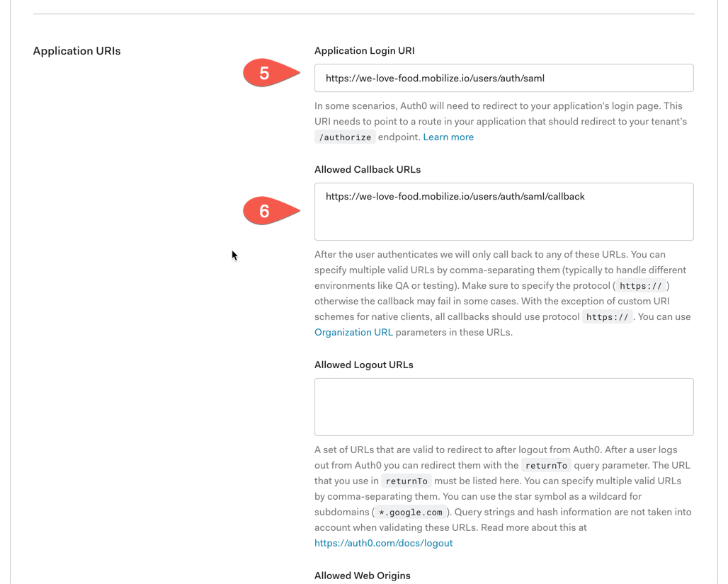Click the Application URIs section heading
Screen dimensions: 728x584
click(76, 51)
